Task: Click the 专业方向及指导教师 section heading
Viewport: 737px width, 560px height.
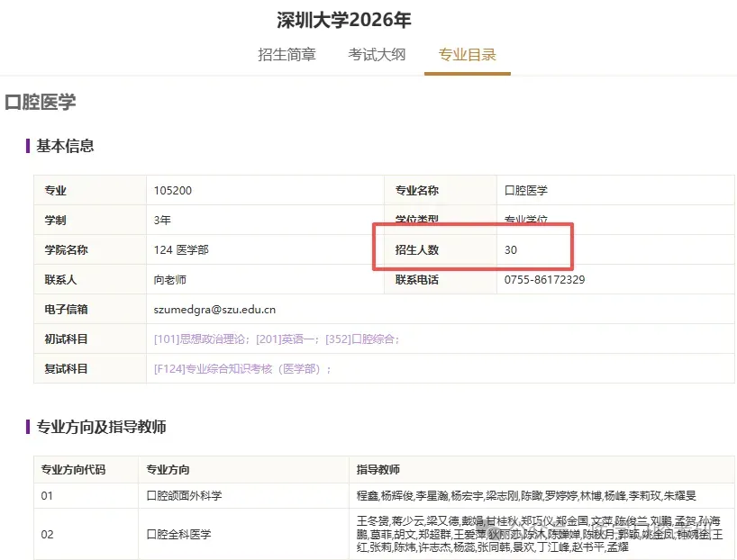Action: pyautogui.click(x=101, y=427)
